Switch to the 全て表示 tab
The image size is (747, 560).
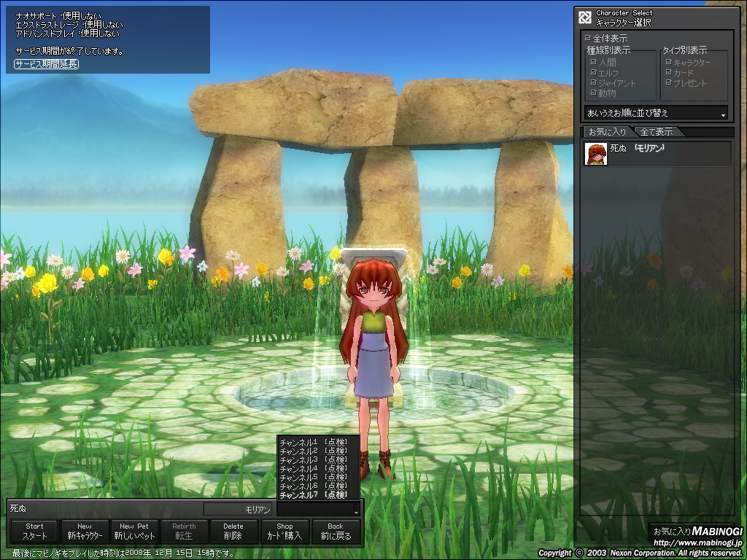coord(657,132)
